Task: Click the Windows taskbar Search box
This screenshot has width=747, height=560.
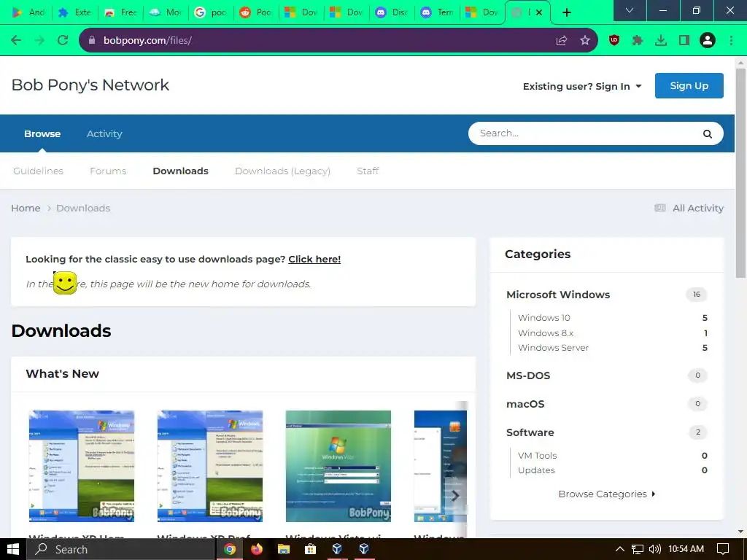Action: 120,549
